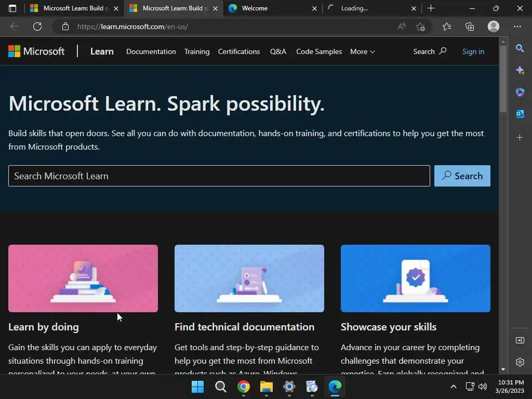Open the sidebar Search magnifier icon
Viewport: 532px width, 399px height.
point(520,48)
